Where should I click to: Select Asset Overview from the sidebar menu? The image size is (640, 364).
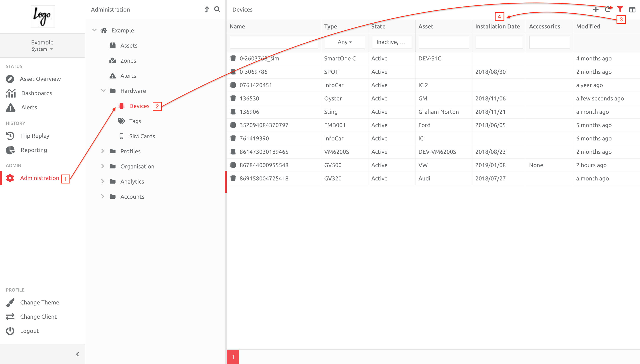(x=40, y=79)
